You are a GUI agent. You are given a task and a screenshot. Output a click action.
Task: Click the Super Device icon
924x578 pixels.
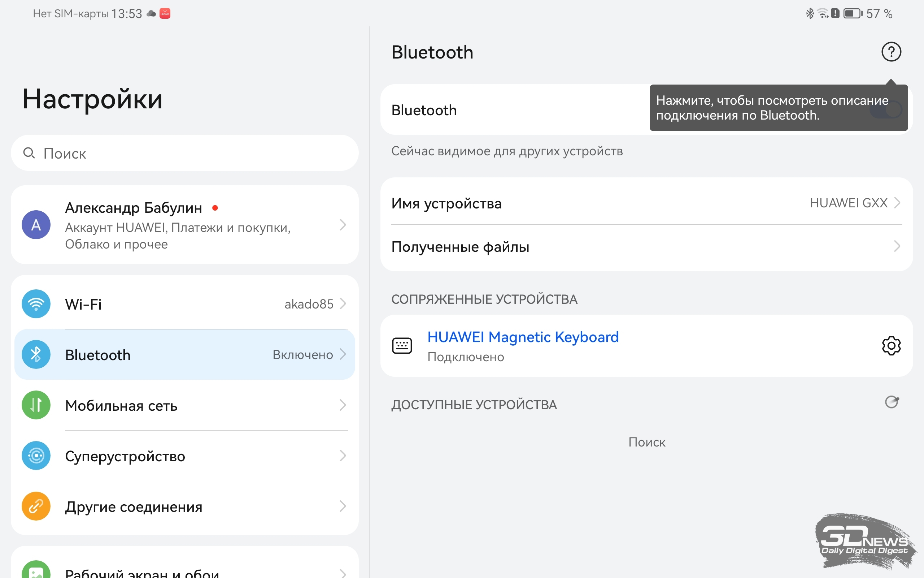click(36, 456)
